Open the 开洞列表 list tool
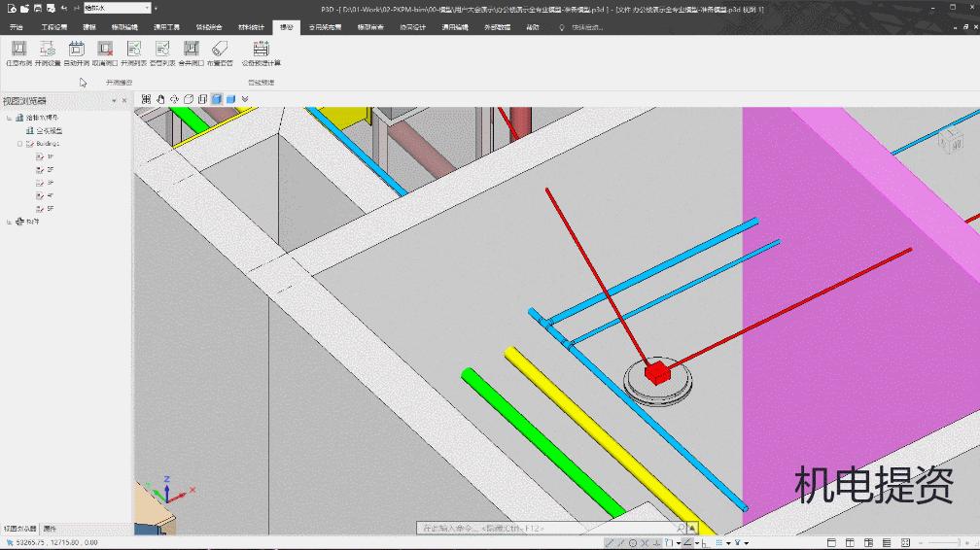The image size is (980, 550). (134, 49)
